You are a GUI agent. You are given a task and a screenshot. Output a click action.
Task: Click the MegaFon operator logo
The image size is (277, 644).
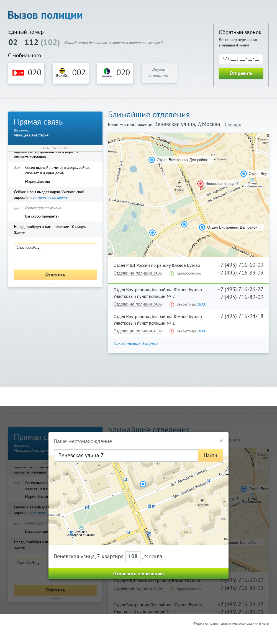click(x=107, y=73)
